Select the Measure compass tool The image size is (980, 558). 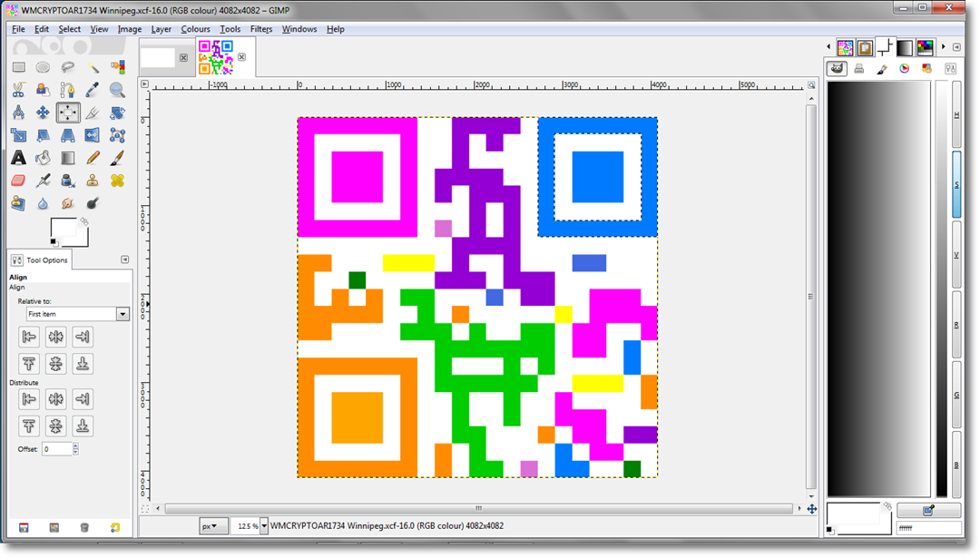click(x=19, y=113)
